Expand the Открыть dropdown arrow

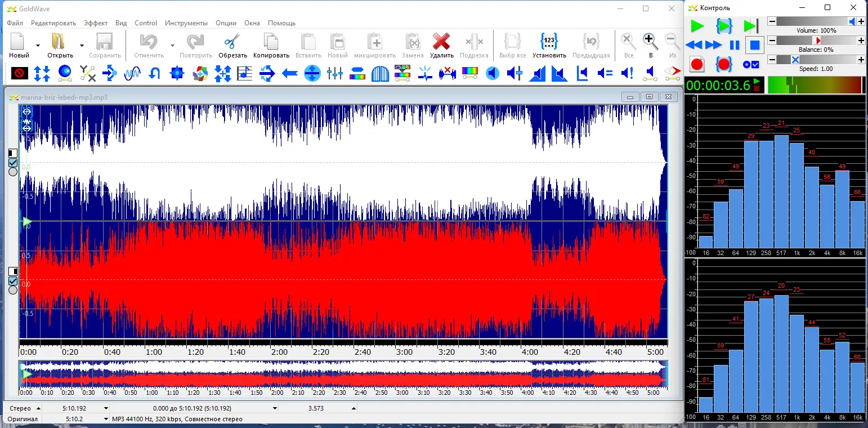click(82, 46)
